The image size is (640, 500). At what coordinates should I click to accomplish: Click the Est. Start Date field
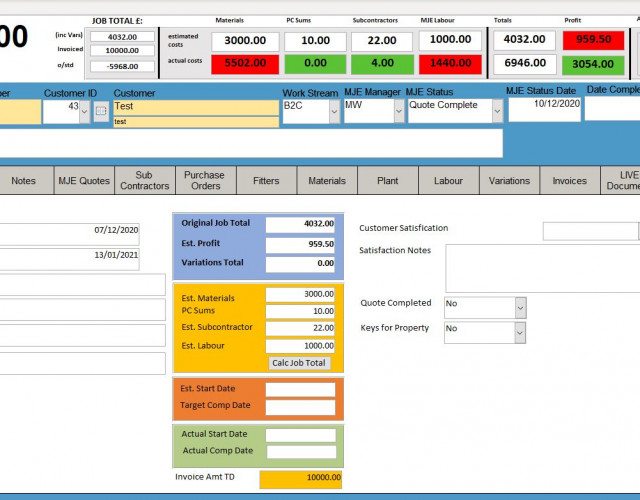pos(300,390)
